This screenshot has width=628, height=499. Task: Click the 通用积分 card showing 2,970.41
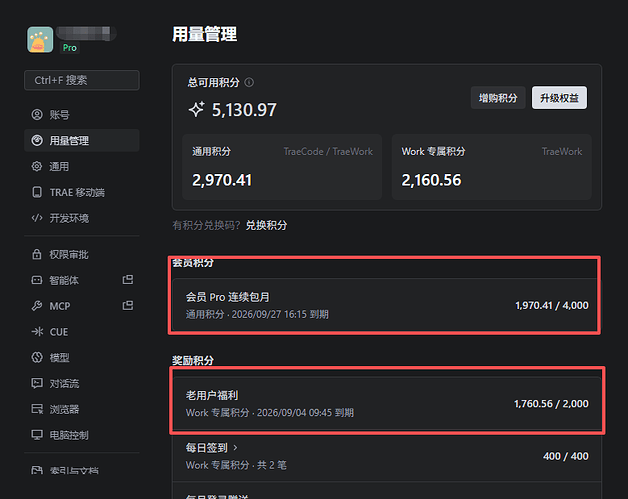(x=282, y=167)
